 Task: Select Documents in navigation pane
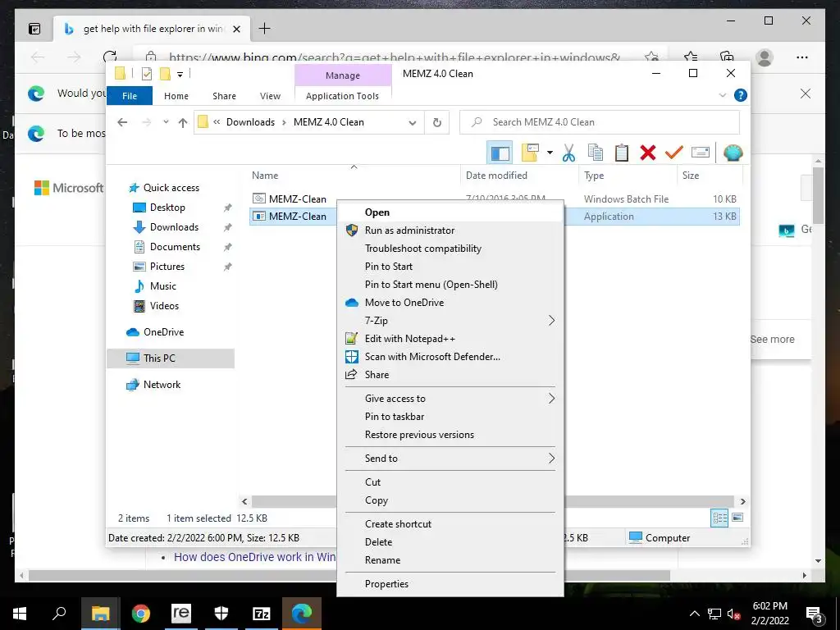click(x=175, y=247)
